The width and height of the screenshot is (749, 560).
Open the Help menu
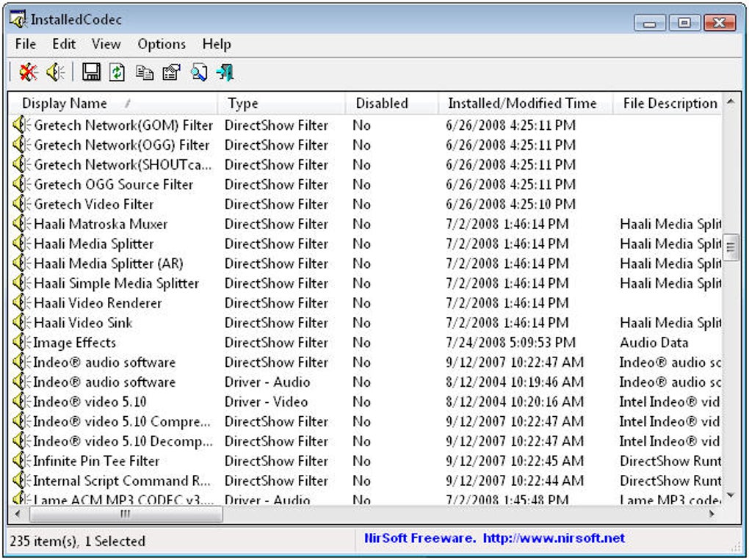point(217,44)
